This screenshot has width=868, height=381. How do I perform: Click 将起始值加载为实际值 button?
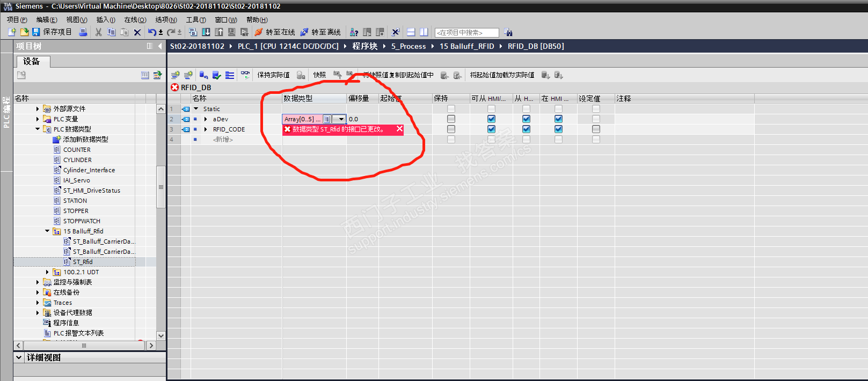[502, 75]
